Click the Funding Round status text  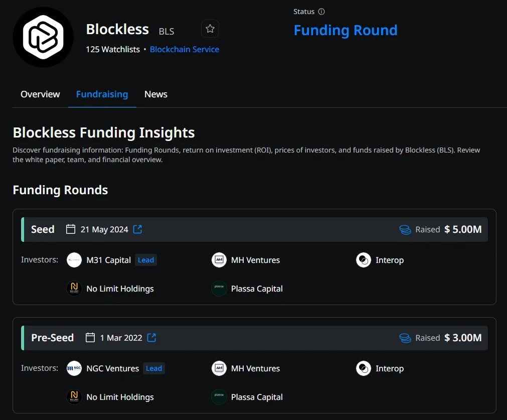(x=346, y=31)
